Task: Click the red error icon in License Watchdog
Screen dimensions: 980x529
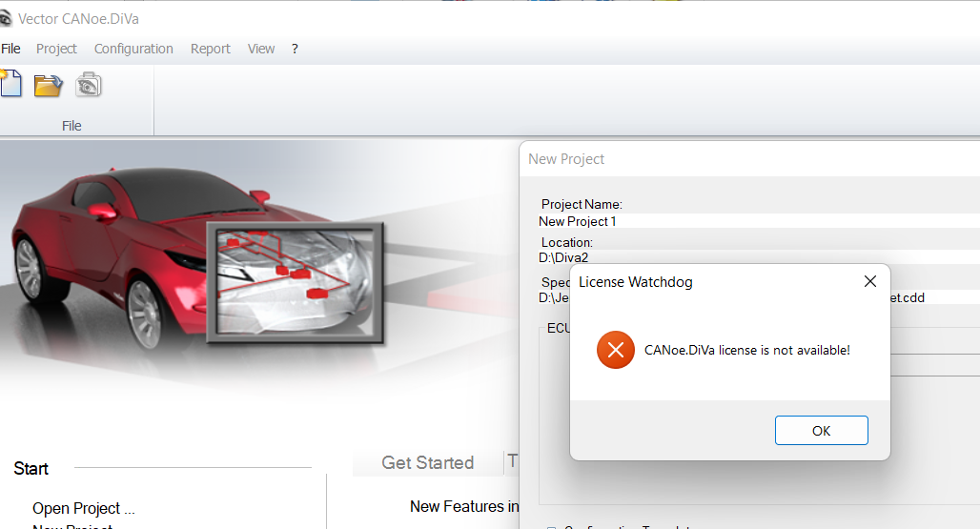Action: click(616, 350)
